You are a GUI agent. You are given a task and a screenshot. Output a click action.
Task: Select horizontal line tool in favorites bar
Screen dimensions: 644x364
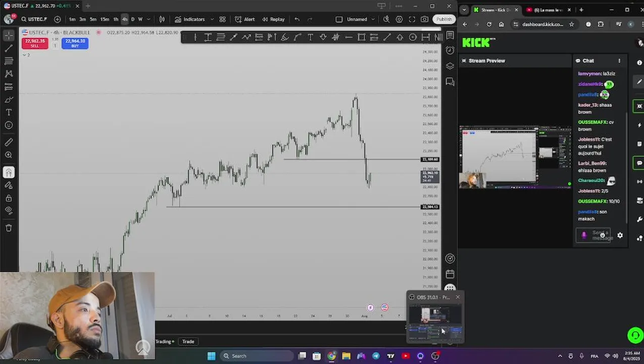[349, 37]
